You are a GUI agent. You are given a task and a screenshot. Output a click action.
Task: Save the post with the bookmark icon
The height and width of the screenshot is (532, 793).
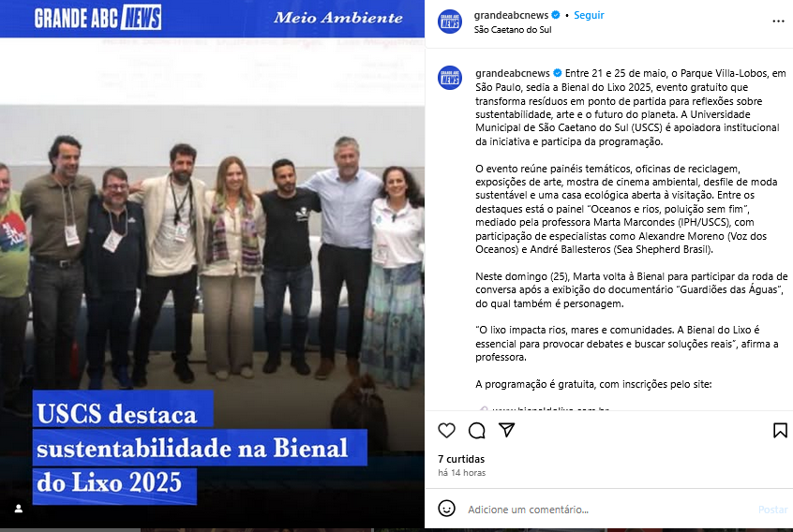tap(780, 431)
